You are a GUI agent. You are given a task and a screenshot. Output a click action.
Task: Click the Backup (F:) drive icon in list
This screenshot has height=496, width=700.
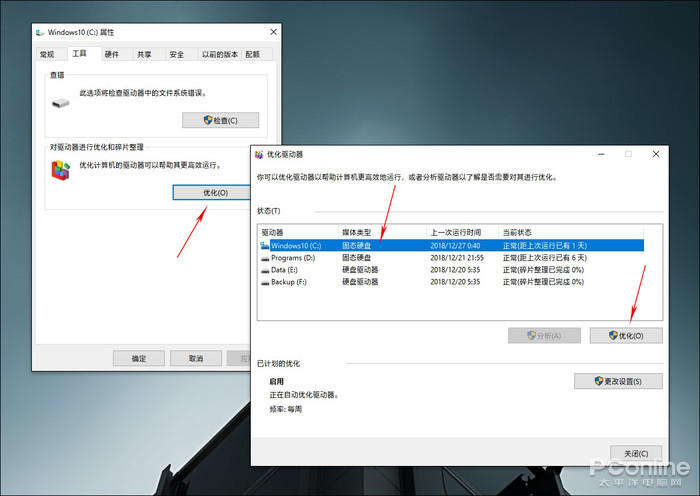click(265, 283)
